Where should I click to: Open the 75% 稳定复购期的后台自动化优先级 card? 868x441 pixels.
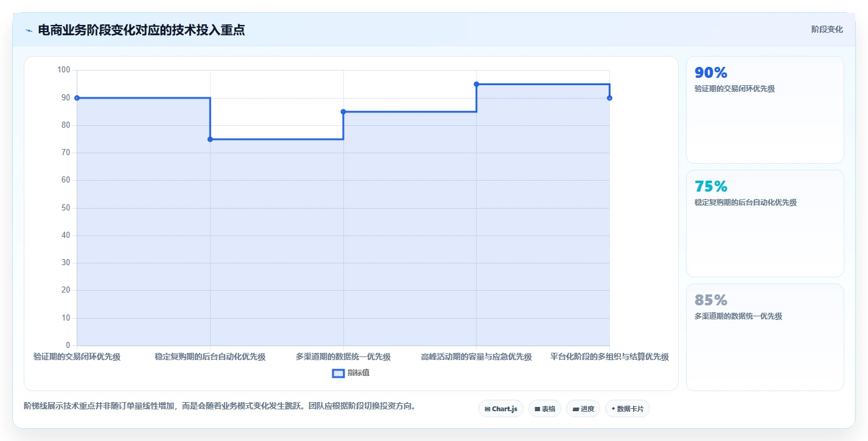(765, 224)
